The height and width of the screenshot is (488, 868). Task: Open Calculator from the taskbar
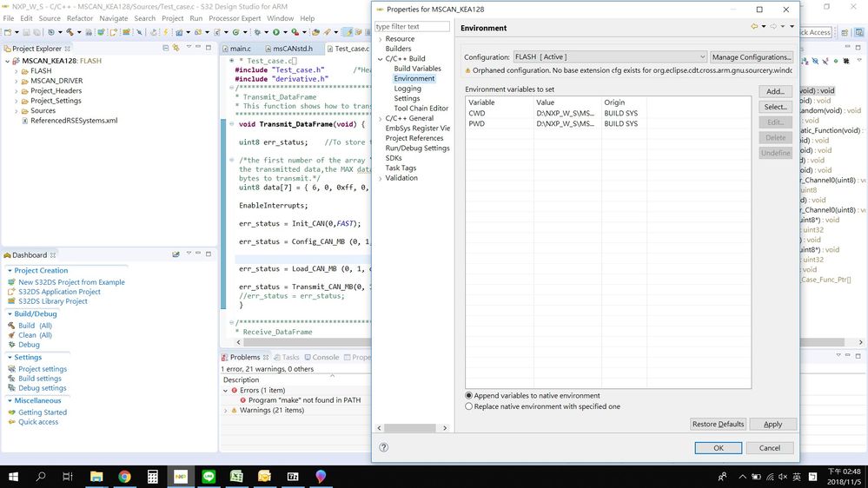pos(152,477)
